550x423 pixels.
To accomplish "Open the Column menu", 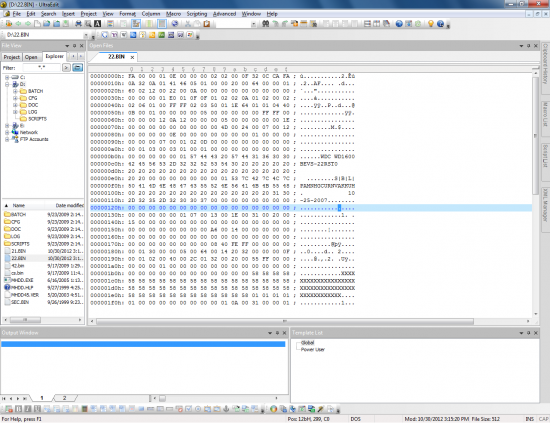I will coord(151,14).
